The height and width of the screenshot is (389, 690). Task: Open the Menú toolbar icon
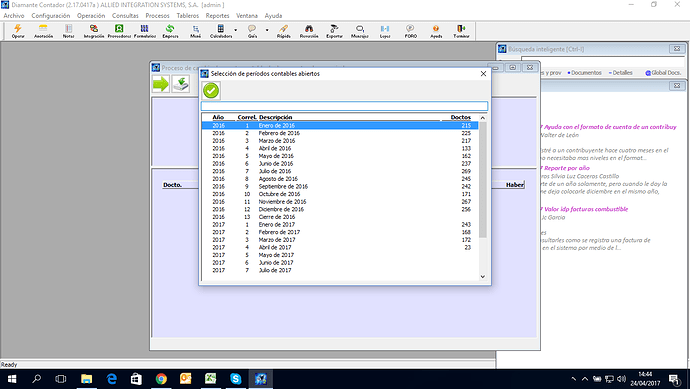point(195,31)
